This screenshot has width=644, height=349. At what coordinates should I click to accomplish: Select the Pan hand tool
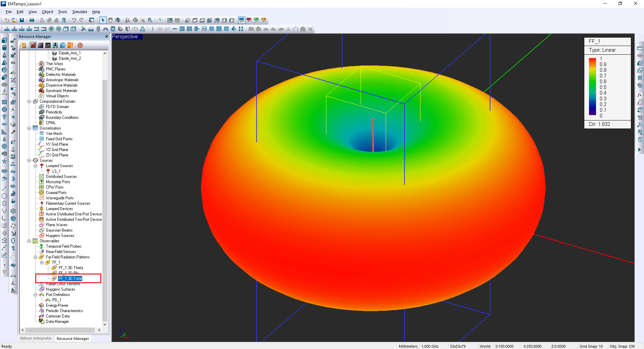tap(110, 20)
